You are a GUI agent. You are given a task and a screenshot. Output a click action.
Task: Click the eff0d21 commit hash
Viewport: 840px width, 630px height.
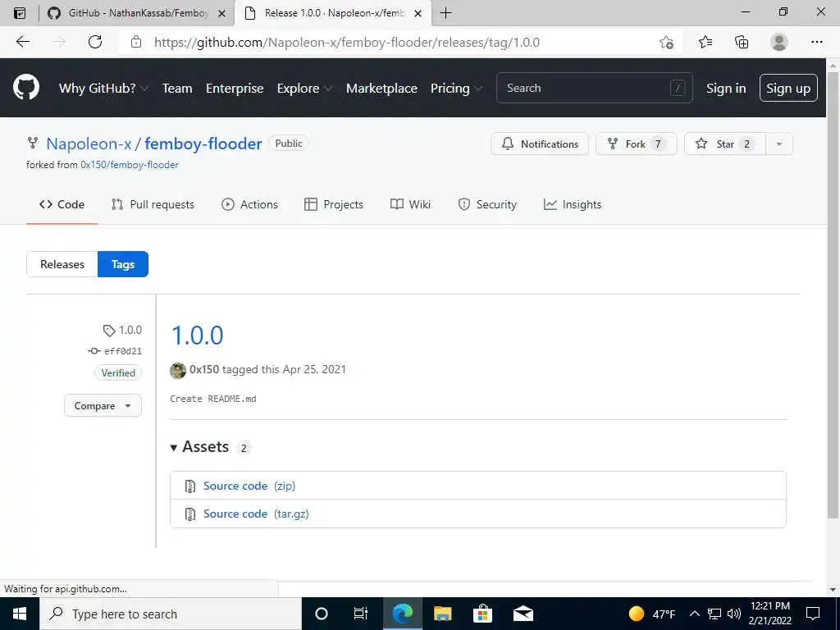click(x=123, y=351)
